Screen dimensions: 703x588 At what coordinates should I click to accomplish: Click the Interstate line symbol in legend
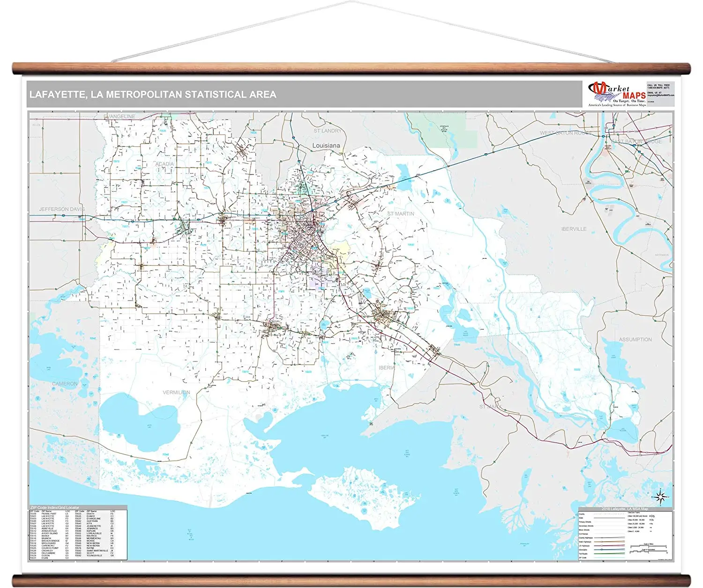pos(609,550)
